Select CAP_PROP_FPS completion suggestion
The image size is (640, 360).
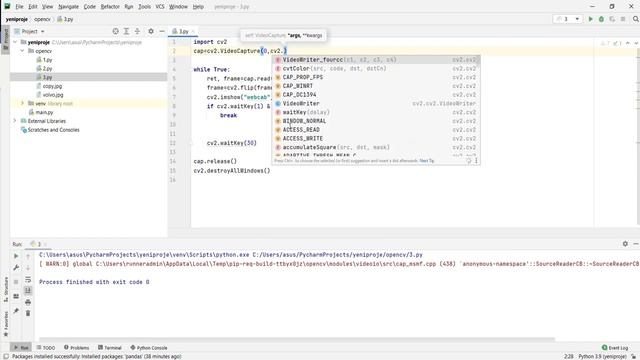click(x=376, y=77)
